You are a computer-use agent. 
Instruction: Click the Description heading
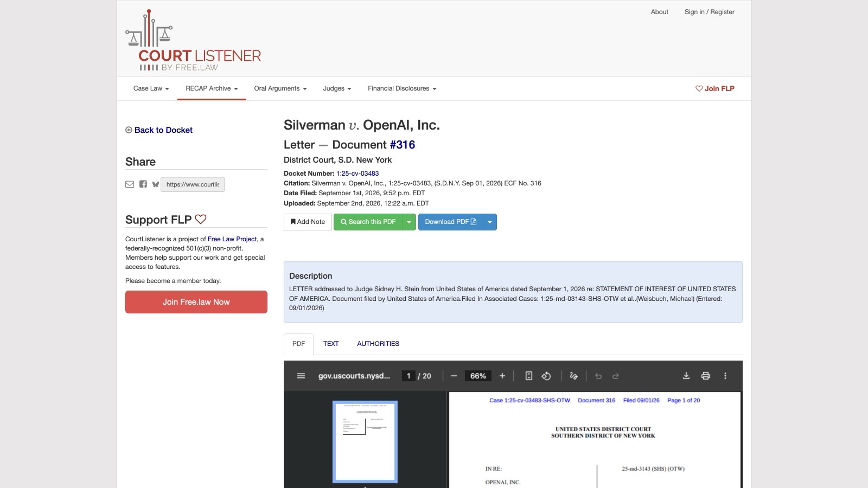point(310,276)
